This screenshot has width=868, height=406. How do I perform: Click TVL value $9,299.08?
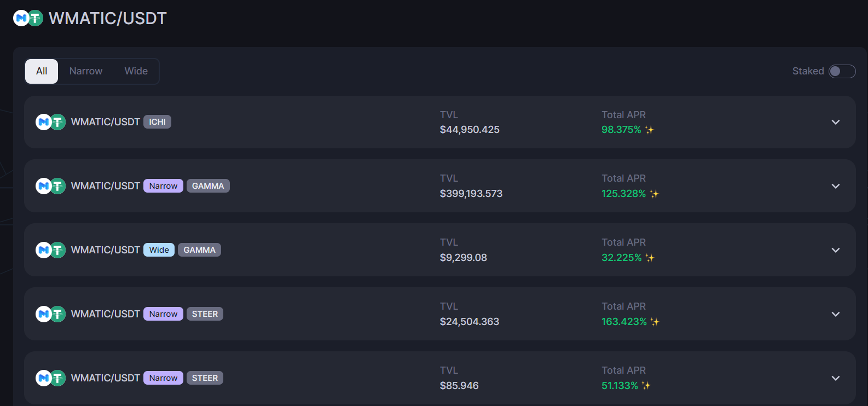(x=464, y=258)
